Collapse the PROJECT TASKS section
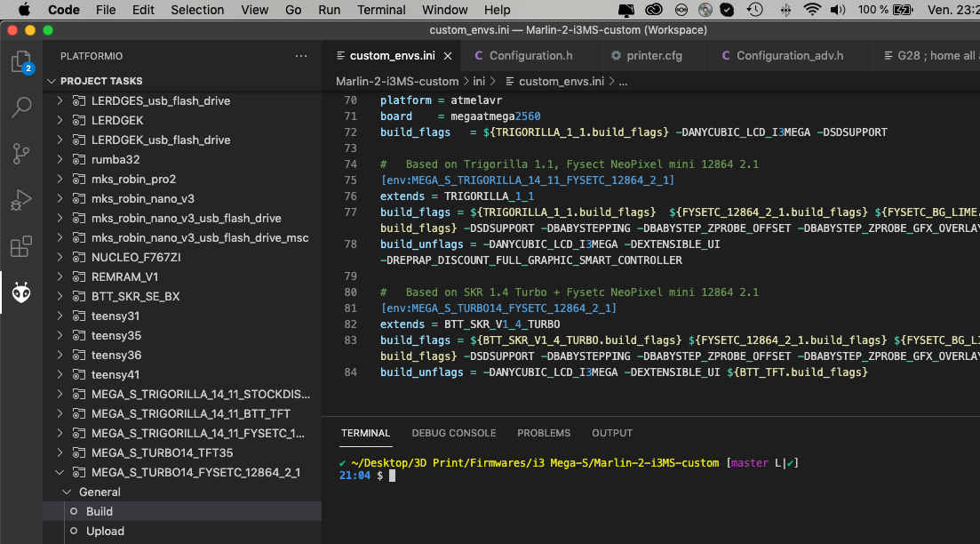Viewport: 980px width, 544px height. tap(52, 81)
